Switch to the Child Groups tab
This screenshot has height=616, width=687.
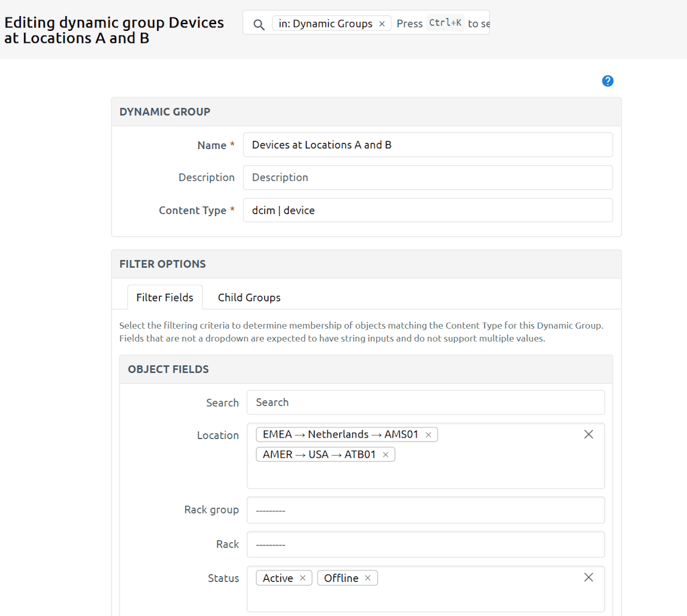(x=248, y=297)
